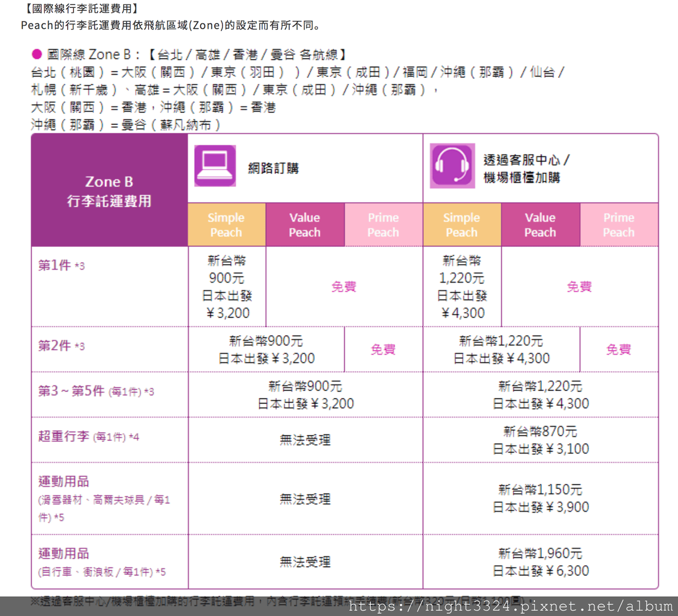The height and width of the screenshot is (616, 678).
Task: Select Simple Peach header under 透過客服中心
Action: point(462,225)
